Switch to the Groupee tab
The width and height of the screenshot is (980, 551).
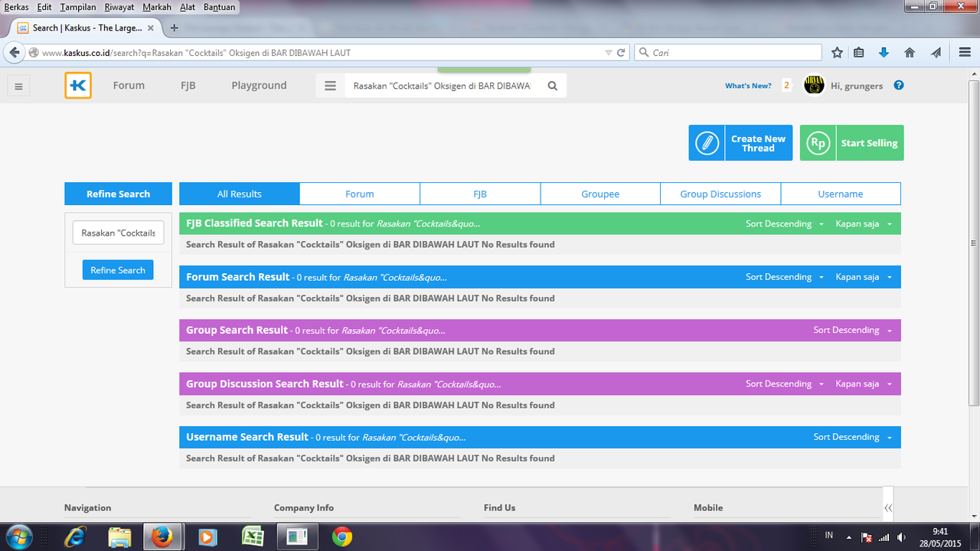(x=600, y=194)
